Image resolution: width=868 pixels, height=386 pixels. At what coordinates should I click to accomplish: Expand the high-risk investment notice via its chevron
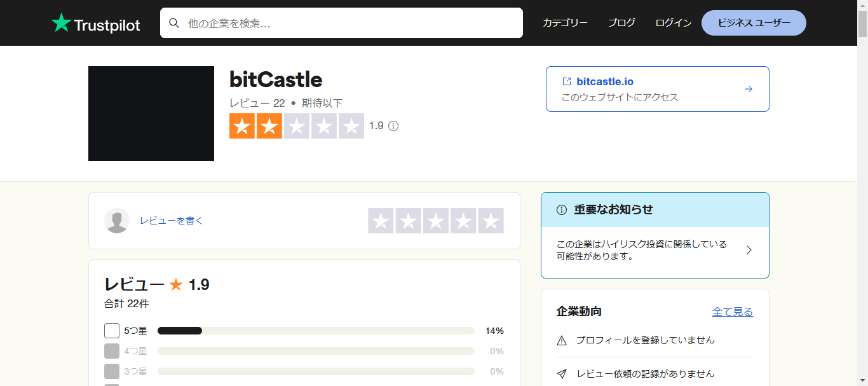tap(749, 251)
